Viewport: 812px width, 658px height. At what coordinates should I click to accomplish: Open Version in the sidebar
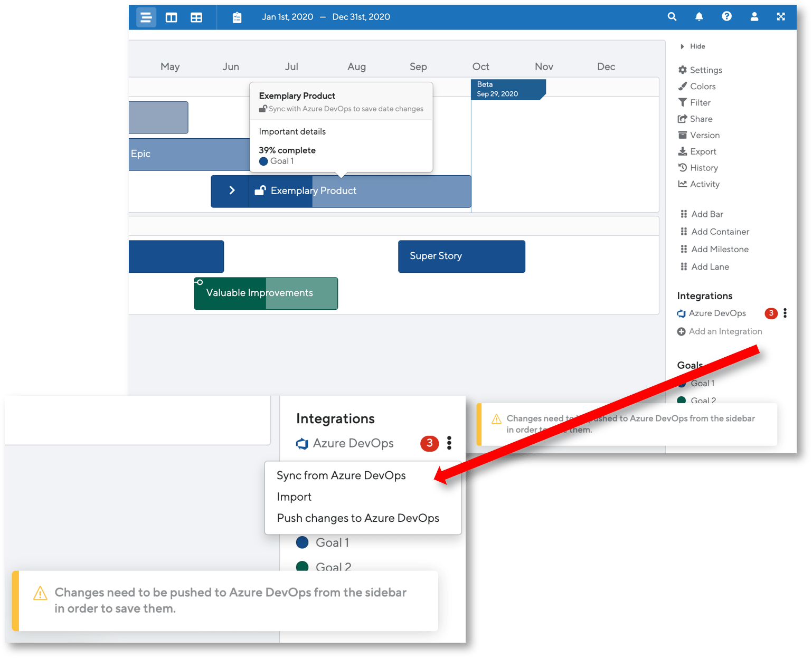click(x=699, y=136)
